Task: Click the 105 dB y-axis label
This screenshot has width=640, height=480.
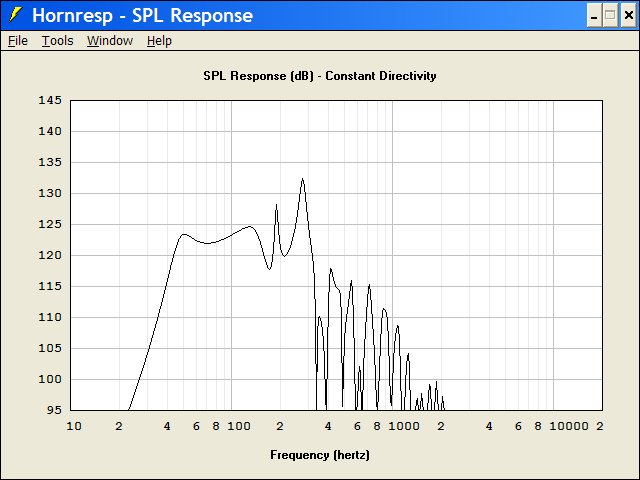Action: point(50,348)
